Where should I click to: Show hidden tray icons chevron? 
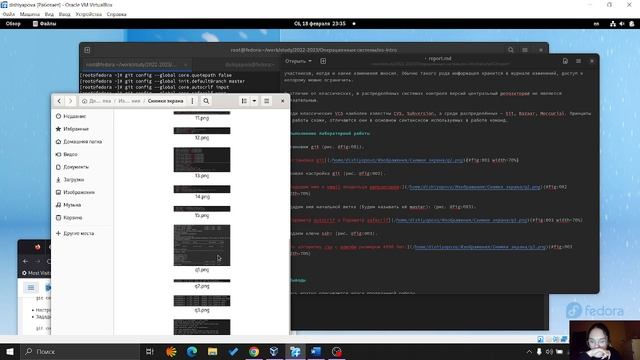529,351
